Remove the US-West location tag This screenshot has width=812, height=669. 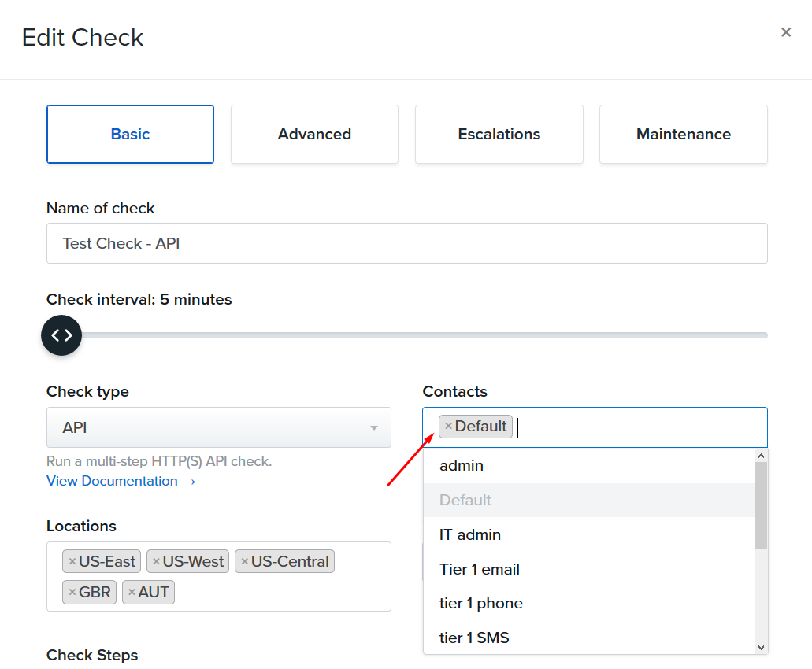point(158,561)
